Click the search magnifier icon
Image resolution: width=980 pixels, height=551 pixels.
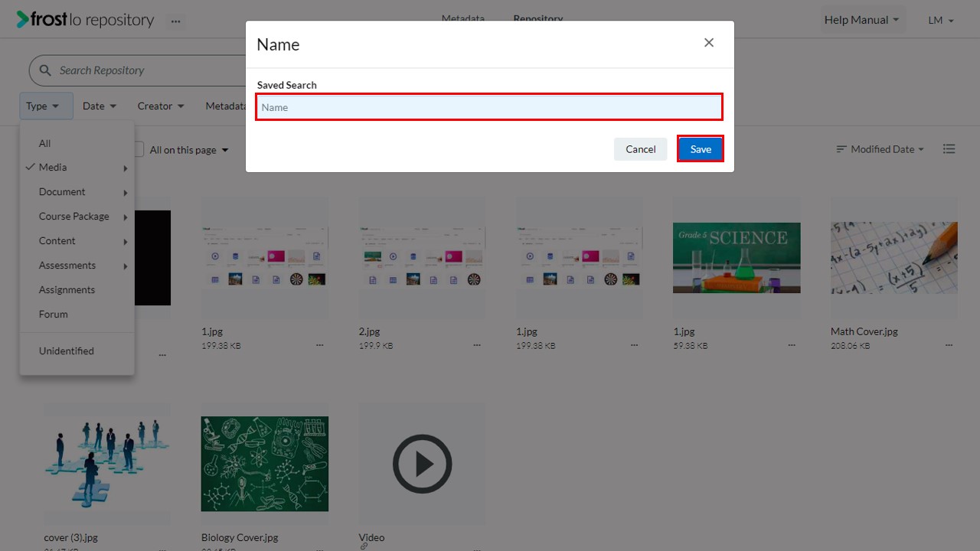click(x=45, y=70)
